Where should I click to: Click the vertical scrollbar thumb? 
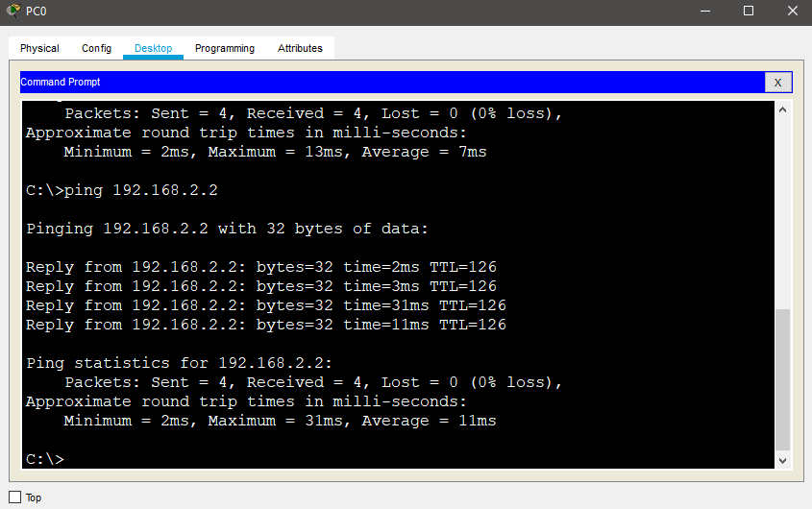click(x=782, y=379)
